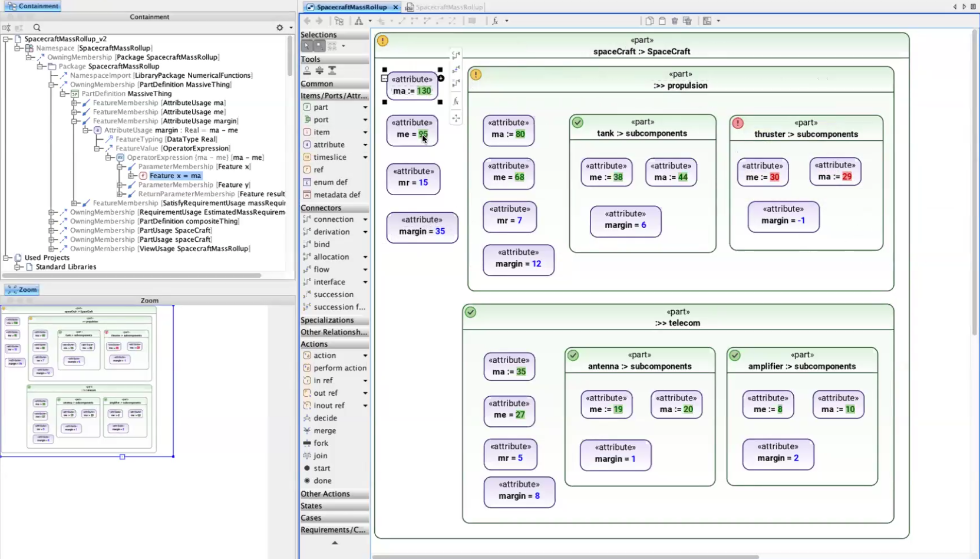The height and width of the screenshot is (559, 980).
Task: Open the connection palette dropdown arrow
Action: [x=365, y=219]
